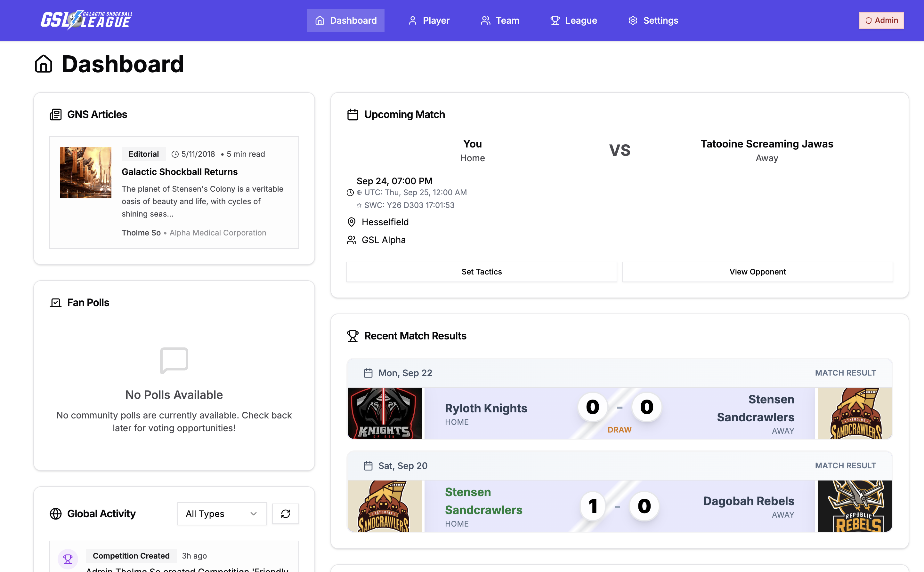The width and height of the screenshot is (924, 572).
Task: Click the GSL Galactic Shockball League logo
Action: coord(86,20)
